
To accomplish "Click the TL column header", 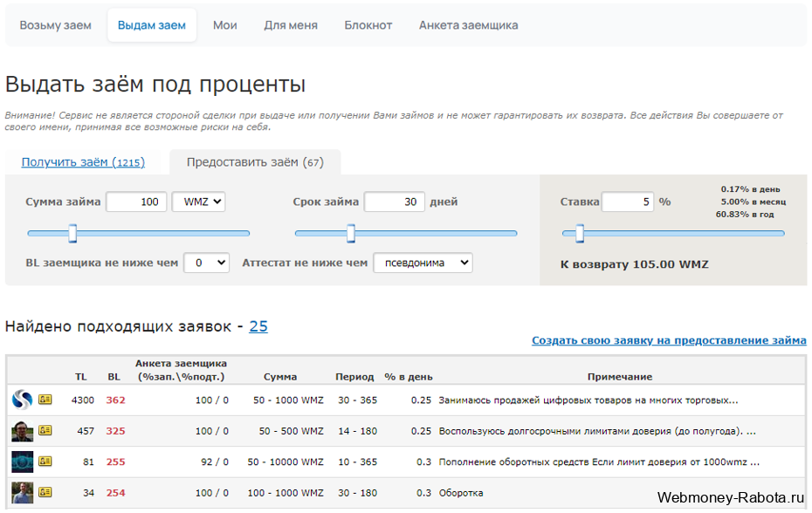I will (81, 376).
